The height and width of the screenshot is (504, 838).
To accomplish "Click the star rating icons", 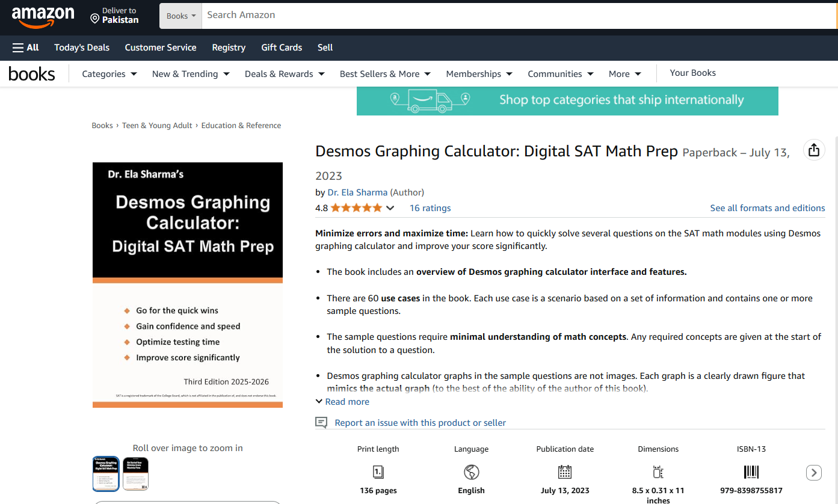I will tap(356, 208).
